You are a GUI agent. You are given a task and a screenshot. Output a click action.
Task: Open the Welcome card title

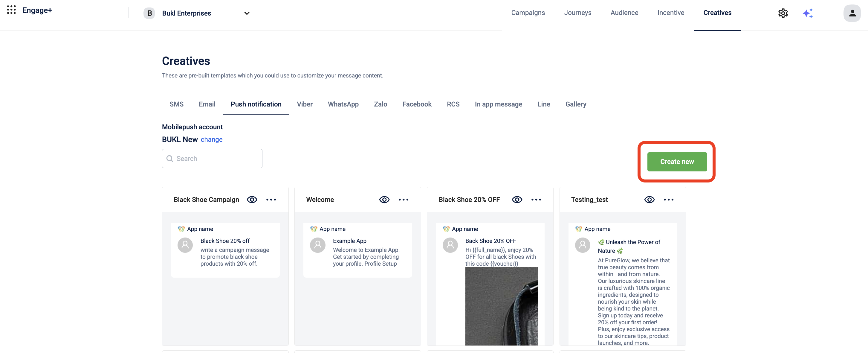(320, 200)
